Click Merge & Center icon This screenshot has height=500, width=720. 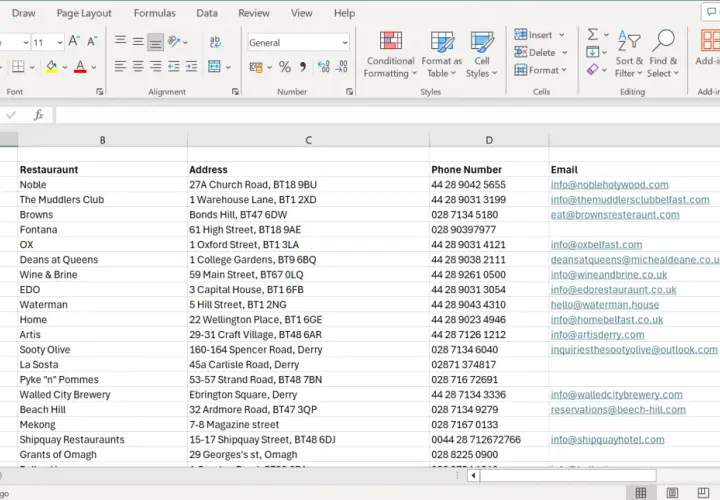[214, 67]
